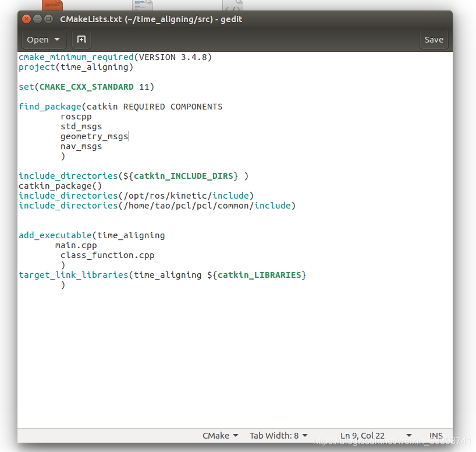
Task: Click catkin_LIBRARIES variable
Action: [260, 275]
